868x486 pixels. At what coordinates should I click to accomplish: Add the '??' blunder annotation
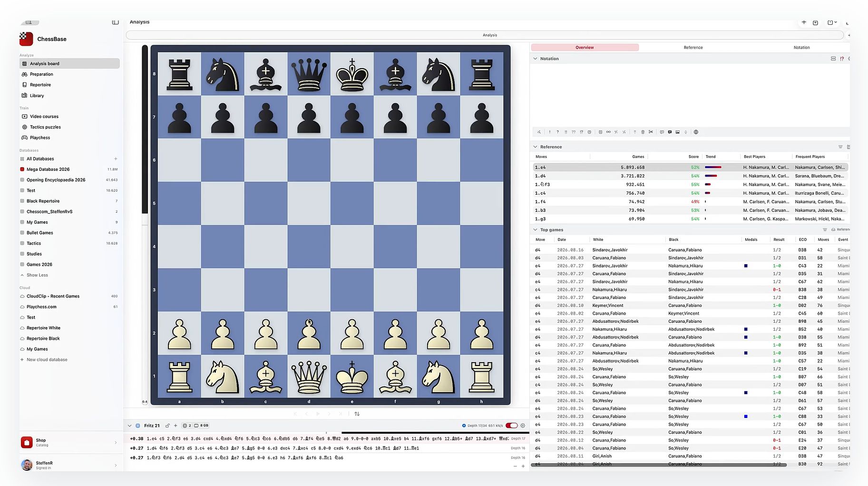pos(574,132)
